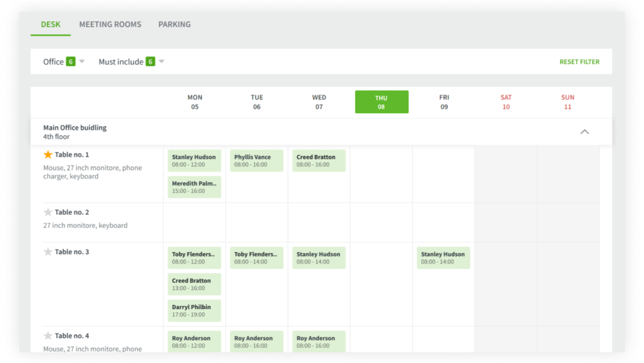Select the DESK tab
The width and height of the screenshot is (644, 363).
tap(50, 24)
